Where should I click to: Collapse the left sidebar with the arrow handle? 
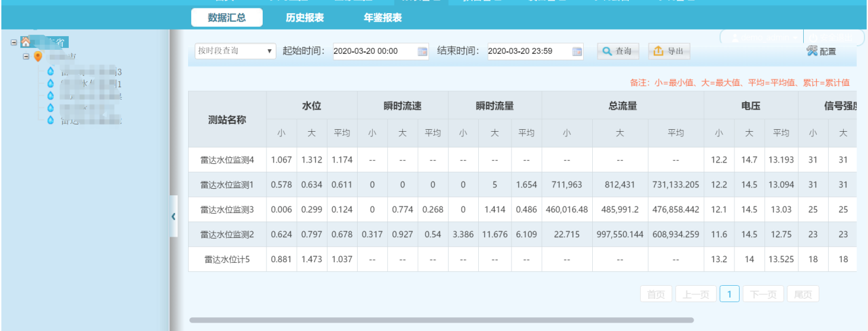pyautogui.click(x=173, y=216)
